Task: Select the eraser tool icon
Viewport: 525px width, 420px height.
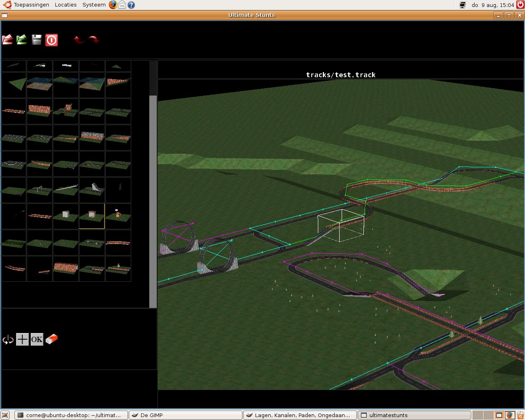Action: pos(52,339)
